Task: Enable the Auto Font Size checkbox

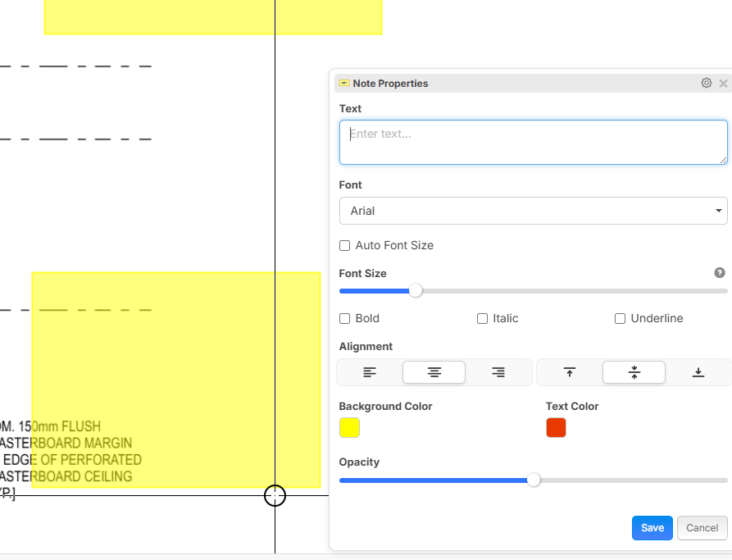Action: point(345,246)
